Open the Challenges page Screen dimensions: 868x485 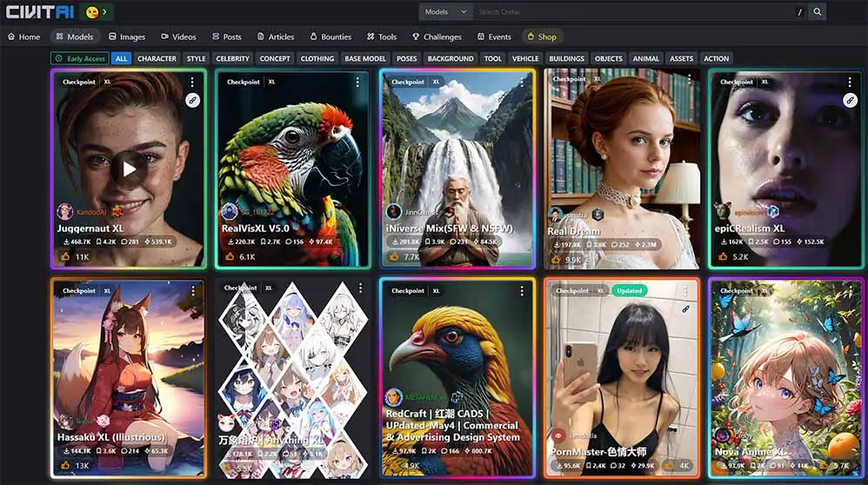[437, 37]
